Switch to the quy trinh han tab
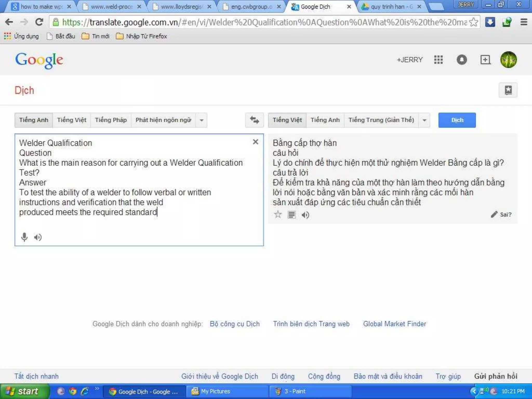 tap(390, 7)
